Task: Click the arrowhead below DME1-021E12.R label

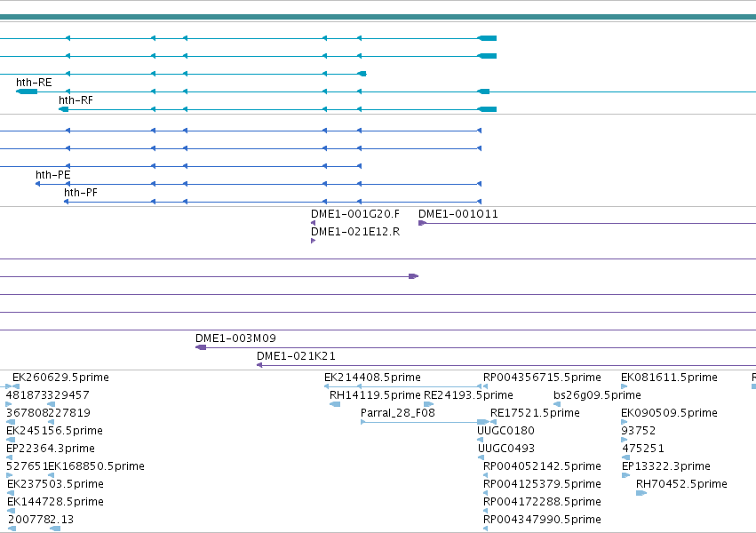Action: pyautogui.click(x=314, y=241)
